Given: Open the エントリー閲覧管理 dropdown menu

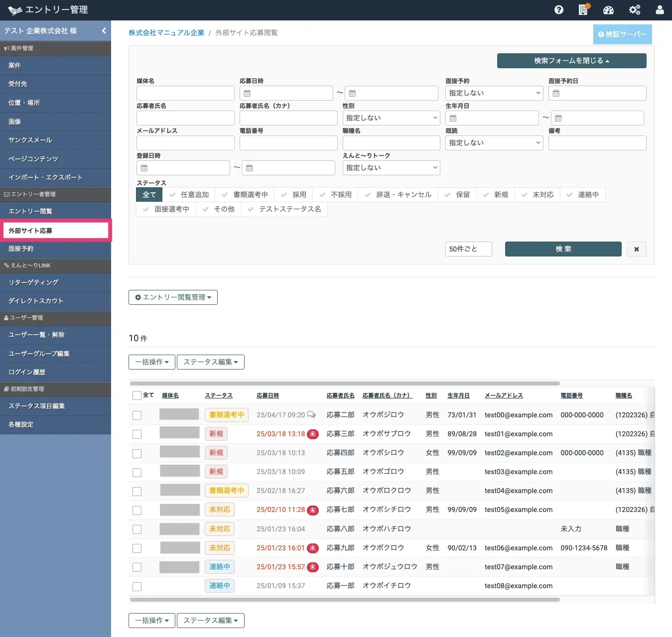Looking at the screenshot, I should (173, 297).
